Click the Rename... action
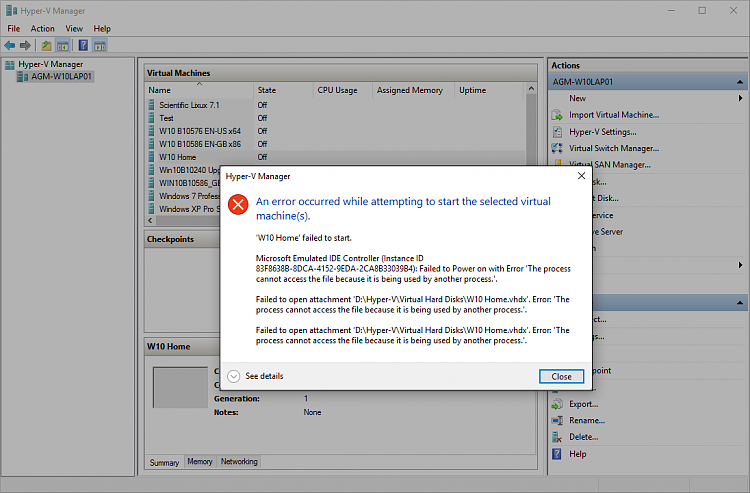The image size is (750, 493). point(587,420)
